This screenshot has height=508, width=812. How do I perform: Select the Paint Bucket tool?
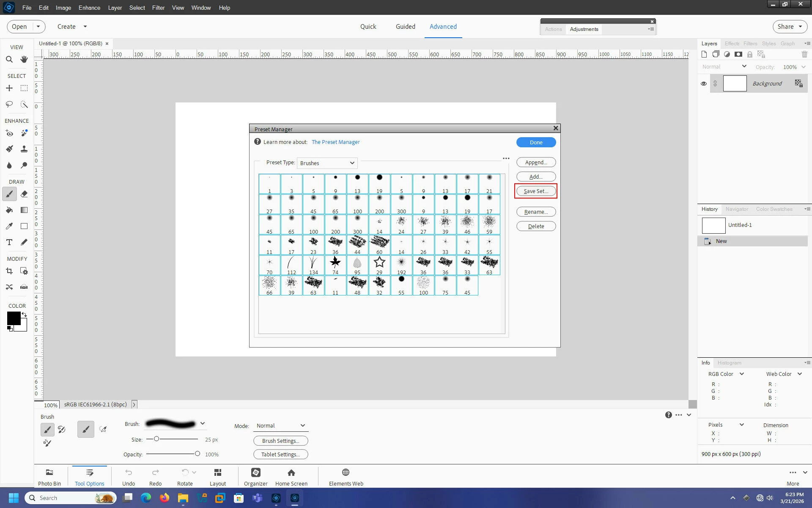click(9, 210)
